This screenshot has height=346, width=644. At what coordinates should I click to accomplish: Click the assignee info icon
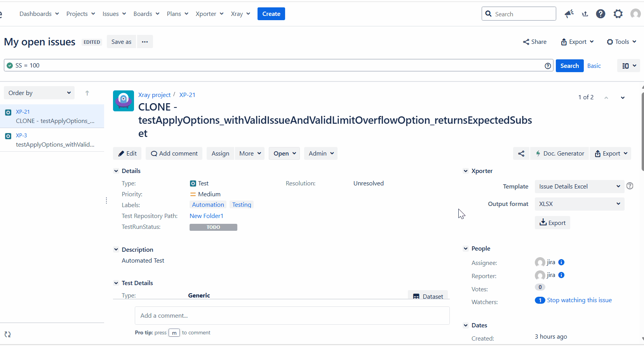[x=561, y=262]
